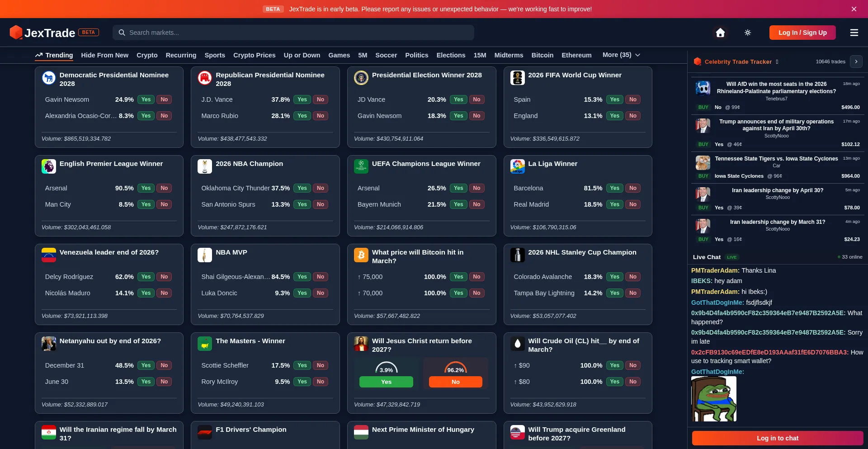This screenshot has width=868, height=449.
Task: Open AfD Rhineland-Palatinate trade entry
Action: (x=778, y=95)
